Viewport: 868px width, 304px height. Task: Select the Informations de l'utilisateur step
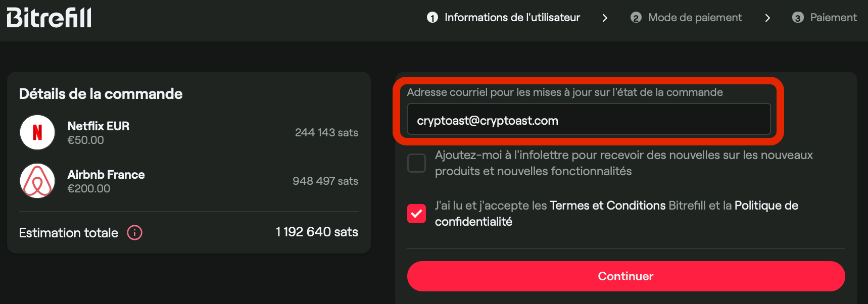click(x=512, y=17)
